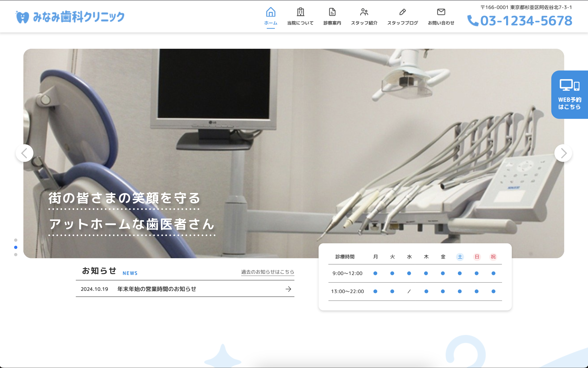Screen dimensions: 588x368
Task: Click the 水 column header
Action: [409, 257]
